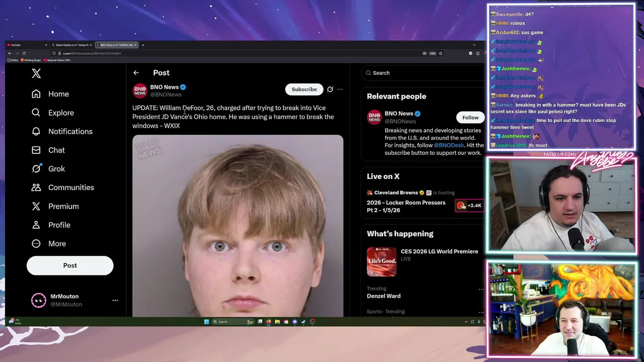This screenshot has width=644, height=362.
Task: Open a new browser tab
Action: pyautogui.click(x=143, y=45)
